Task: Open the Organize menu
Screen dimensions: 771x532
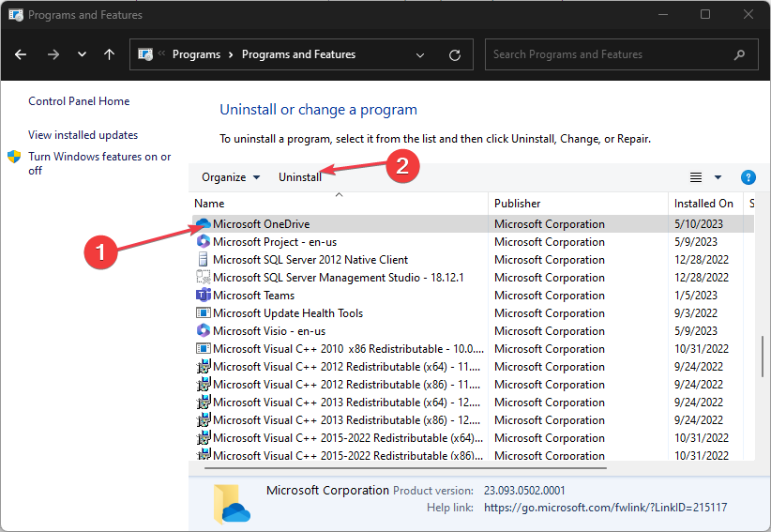Action: [x=231, y=177]
